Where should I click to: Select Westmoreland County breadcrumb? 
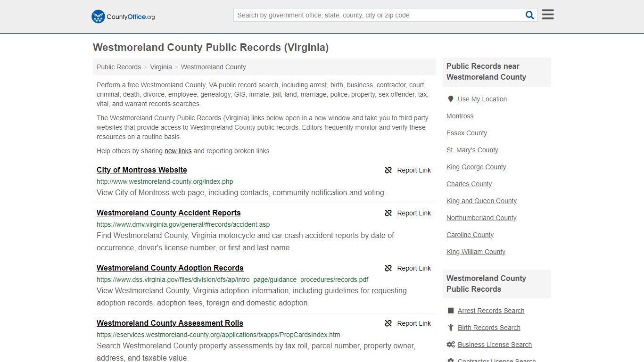(214, 67)
